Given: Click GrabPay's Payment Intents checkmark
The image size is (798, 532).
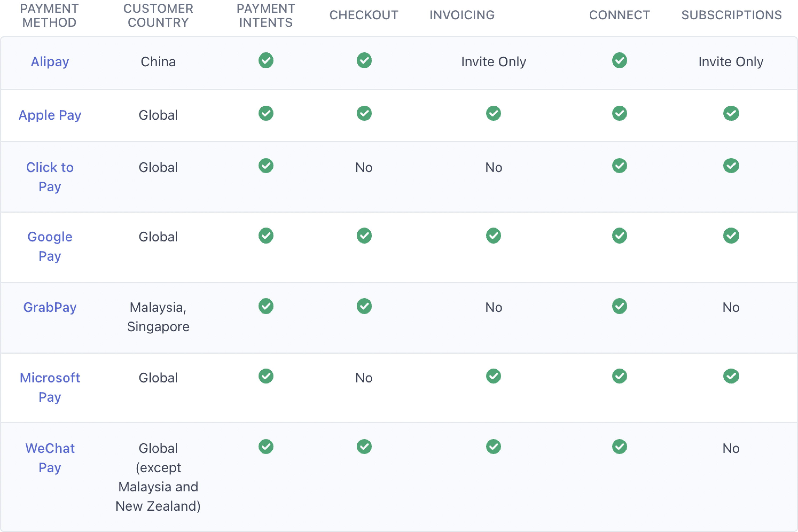Looking at the screenshot, I should pos(266,306).
